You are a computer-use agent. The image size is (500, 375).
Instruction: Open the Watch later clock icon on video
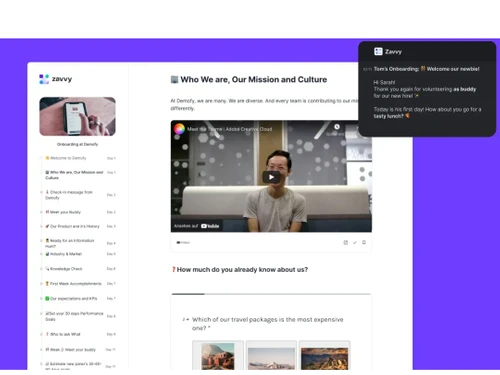coord(337,127)
